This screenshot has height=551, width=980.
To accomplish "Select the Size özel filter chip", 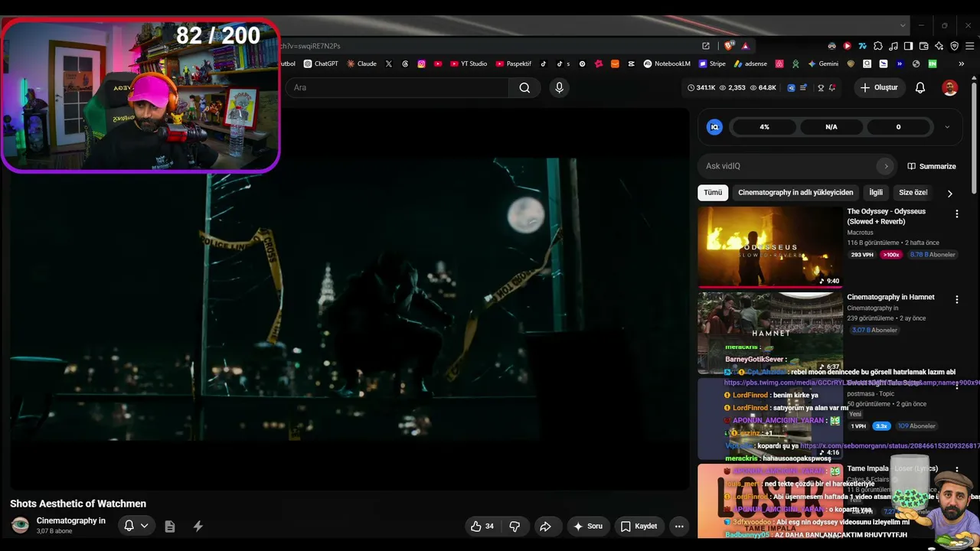I will [x=913, y=193].
